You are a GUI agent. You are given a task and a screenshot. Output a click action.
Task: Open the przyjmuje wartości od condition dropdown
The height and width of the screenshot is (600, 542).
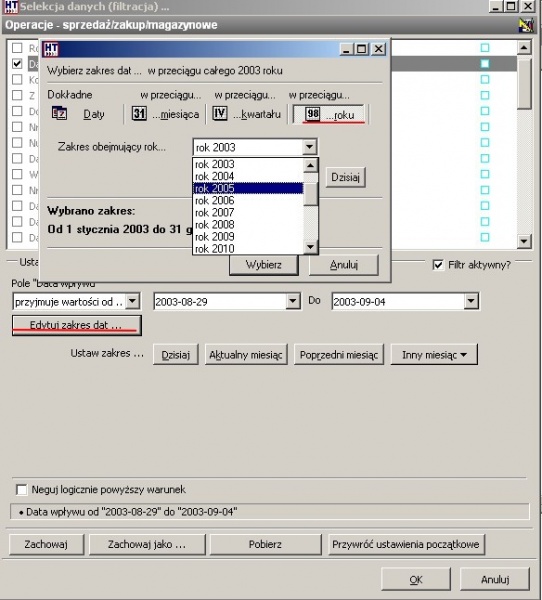(x=132, y=302)
